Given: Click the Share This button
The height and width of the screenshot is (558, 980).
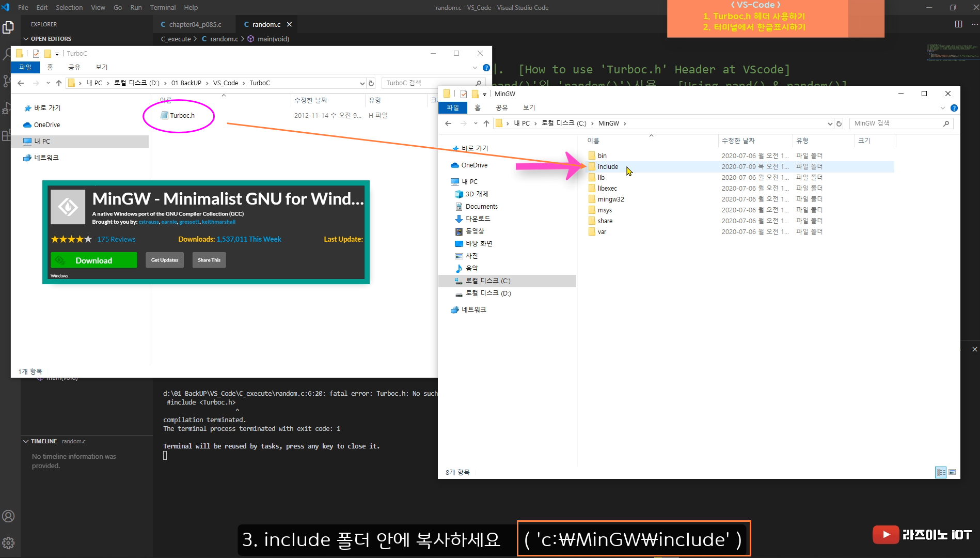Looking at the screenshot, I should point(209,260).
